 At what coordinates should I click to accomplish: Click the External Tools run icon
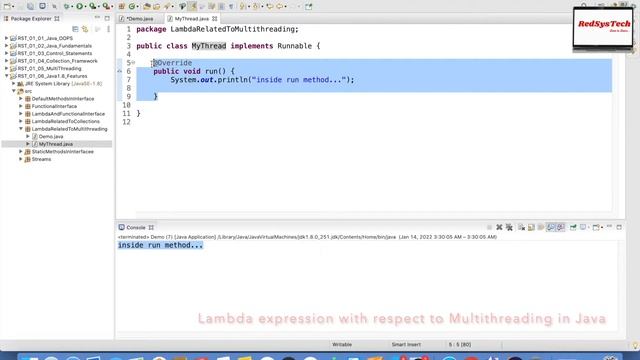pos(106,6)
